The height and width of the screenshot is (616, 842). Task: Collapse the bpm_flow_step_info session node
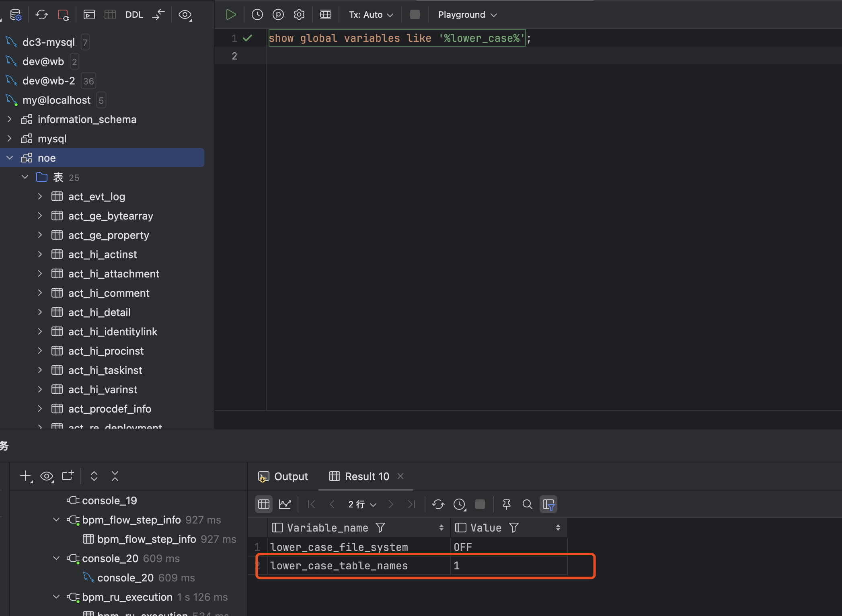click(x=56, y=520)
